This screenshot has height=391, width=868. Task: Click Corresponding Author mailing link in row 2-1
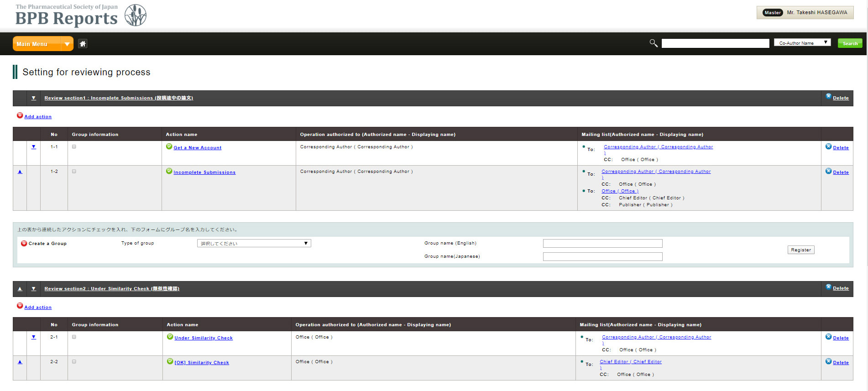(656, 337)
